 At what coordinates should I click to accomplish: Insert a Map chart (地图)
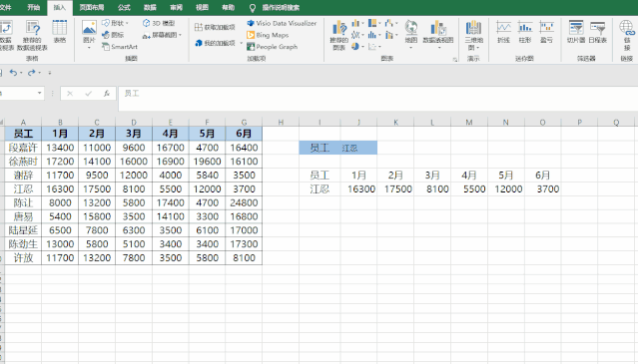click(411, 35)
